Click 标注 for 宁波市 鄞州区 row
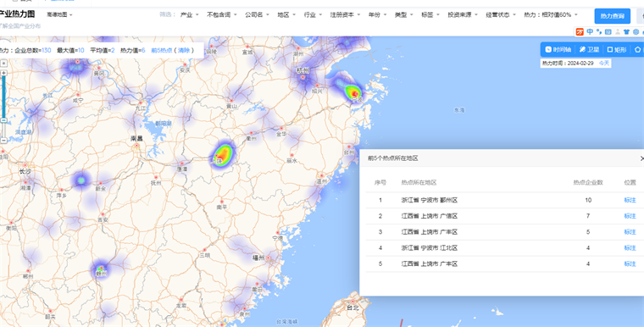This screenshot has width=644, height=327. pyautogui.click(x=630, y=200)
